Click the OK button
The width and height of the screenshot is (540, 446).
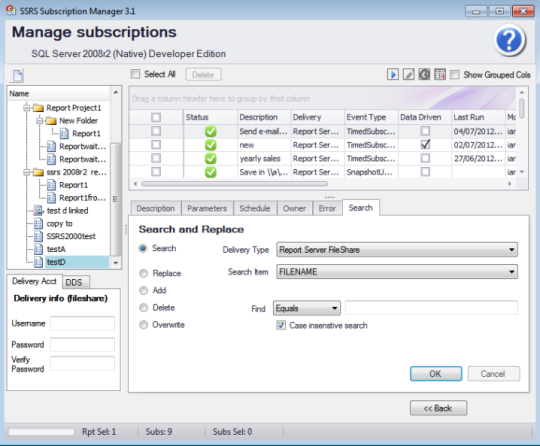tap(436, 374)
